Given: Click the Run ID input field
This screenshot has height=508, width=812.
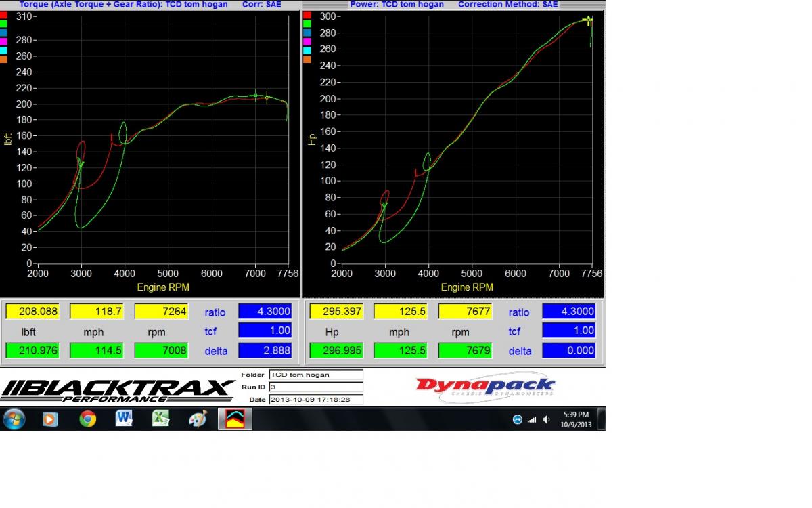Looking at the screenshot, I should (315, 387).
